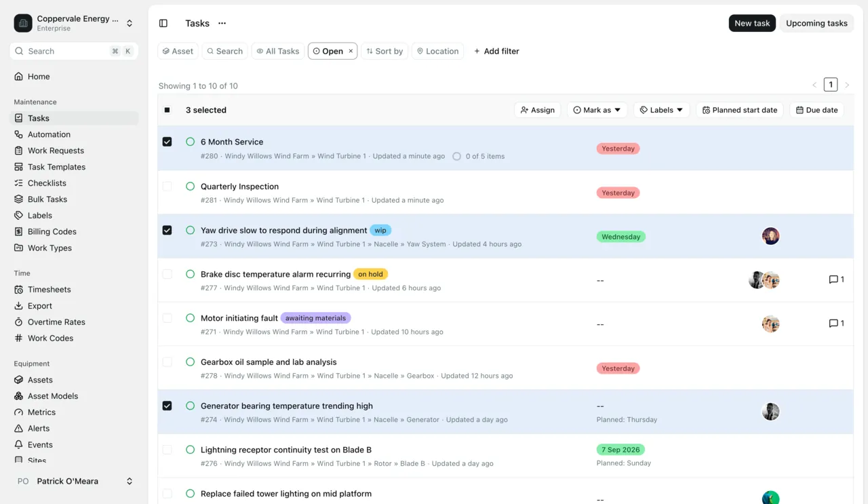Open Checklists in sidebar

(75, 183)
